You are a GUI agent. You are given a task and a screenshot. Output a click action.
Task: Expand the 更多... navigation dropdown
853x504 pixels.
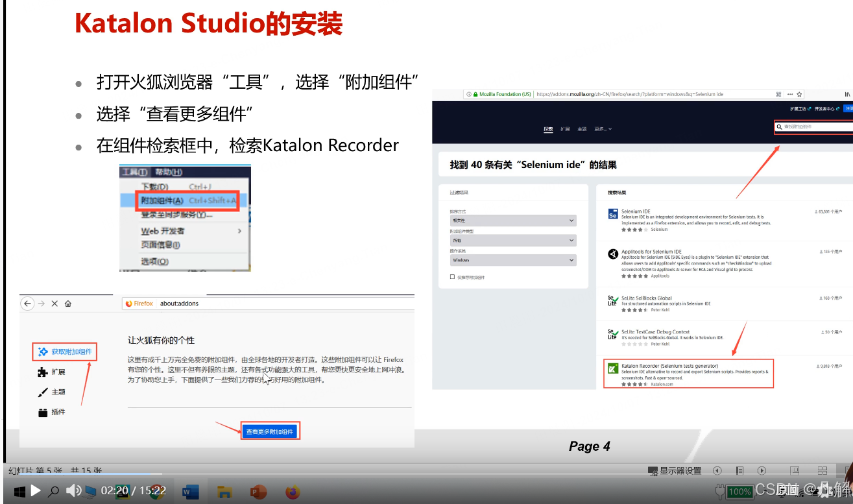click(x=603, y=128)
